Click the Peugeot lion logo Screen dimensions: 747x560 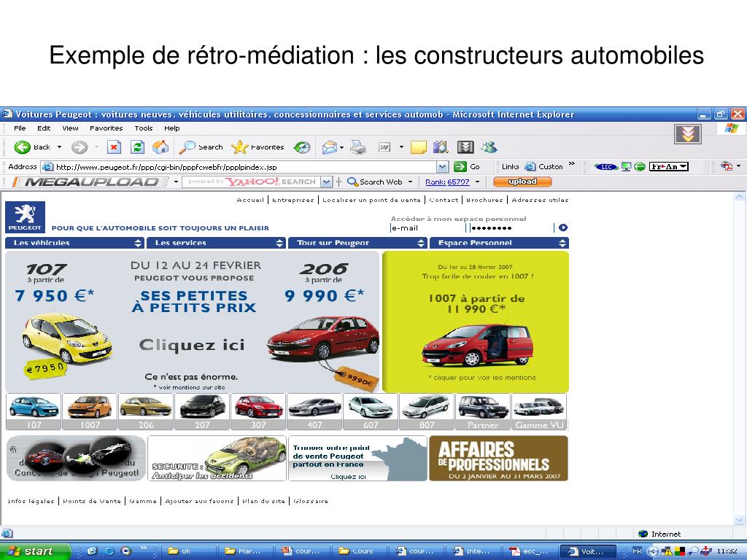26,217
